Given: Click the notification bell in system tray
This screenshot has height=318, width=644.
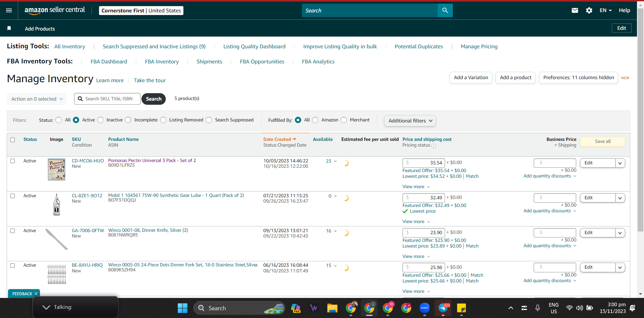Looking at the screenshot, I should point(633,308).
